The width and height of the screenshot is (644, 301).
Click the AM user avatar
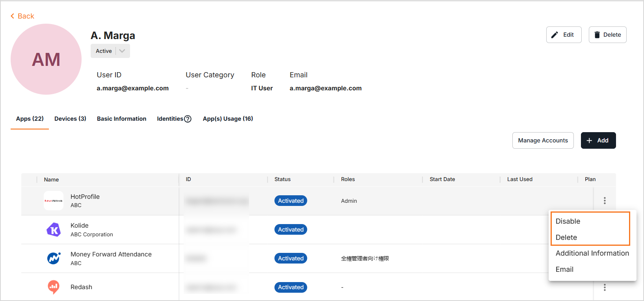click(46, 59)
